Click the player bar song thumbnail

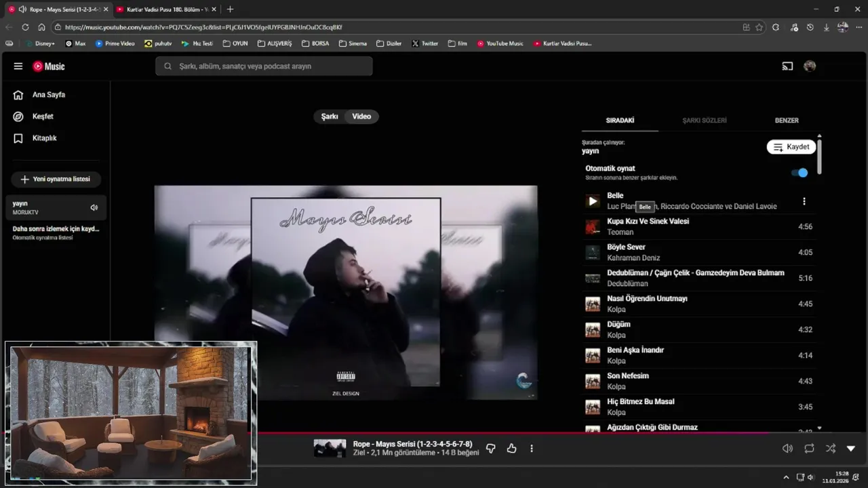pyautogui.click(x=330, y=448)
